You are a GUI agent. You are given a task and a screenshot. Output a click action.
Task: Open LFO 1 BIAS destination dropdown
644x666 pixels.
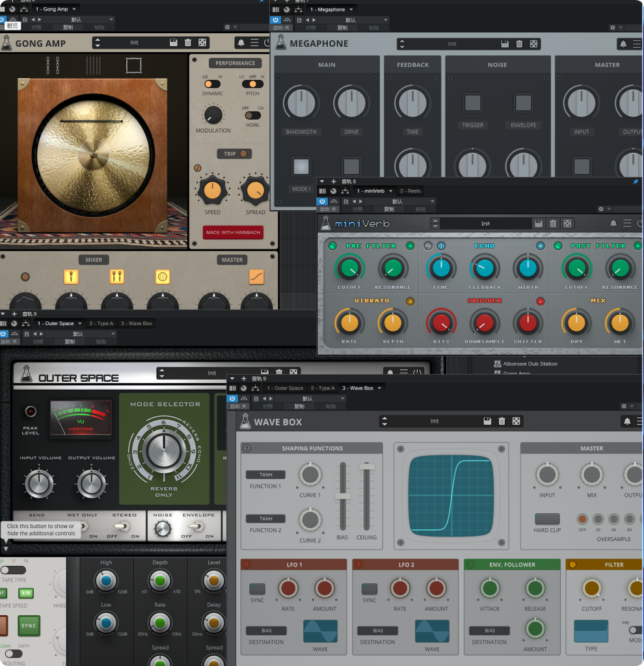(x=266, y=630)
